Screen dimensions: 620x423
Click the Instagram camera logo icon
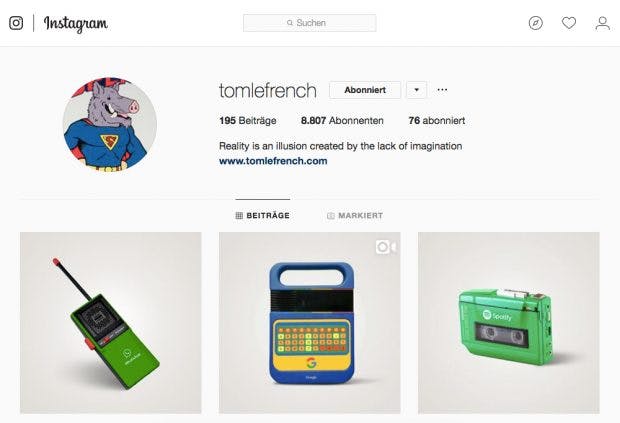tap(16, 23)
